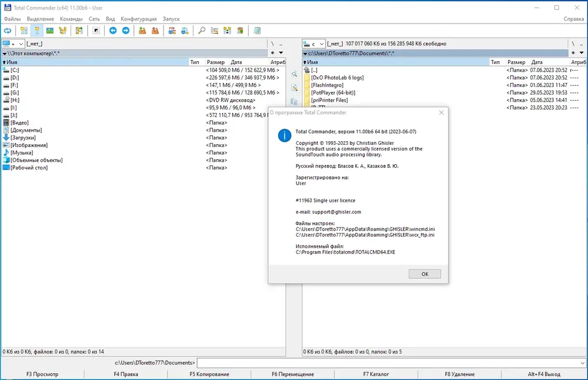Image resolution: width=588 pixels, height=380 pixels.
Task: Select [DxO PhotoLab 6 logs] folder
Action: (445, 78)
